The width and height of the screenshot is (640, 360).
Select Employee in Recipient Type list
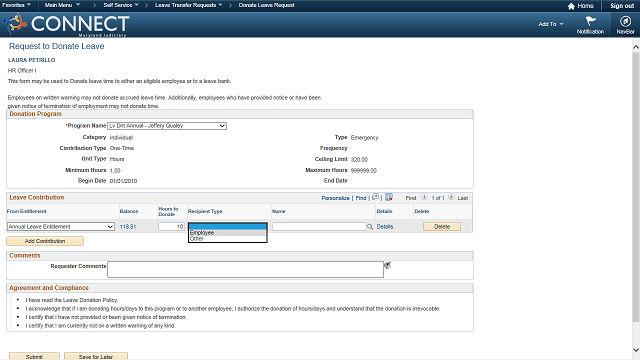(227, 233)
